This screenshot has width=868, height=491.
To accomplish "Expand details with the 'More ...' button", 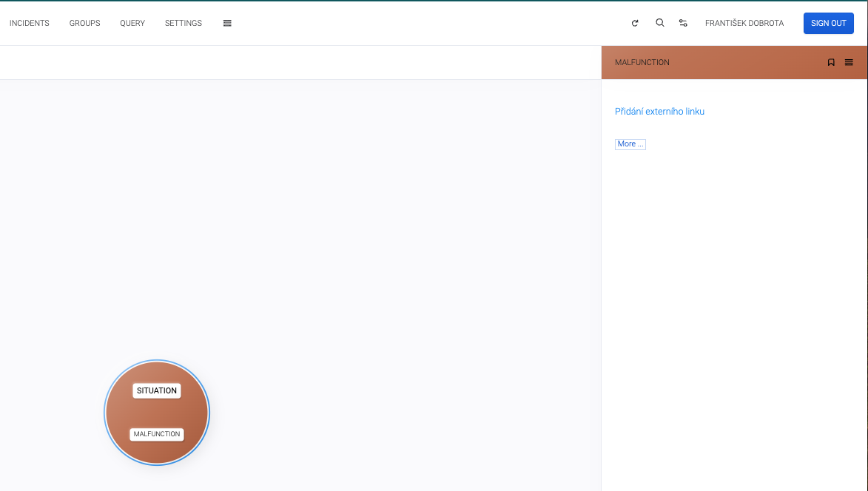I will click(630, 143).
